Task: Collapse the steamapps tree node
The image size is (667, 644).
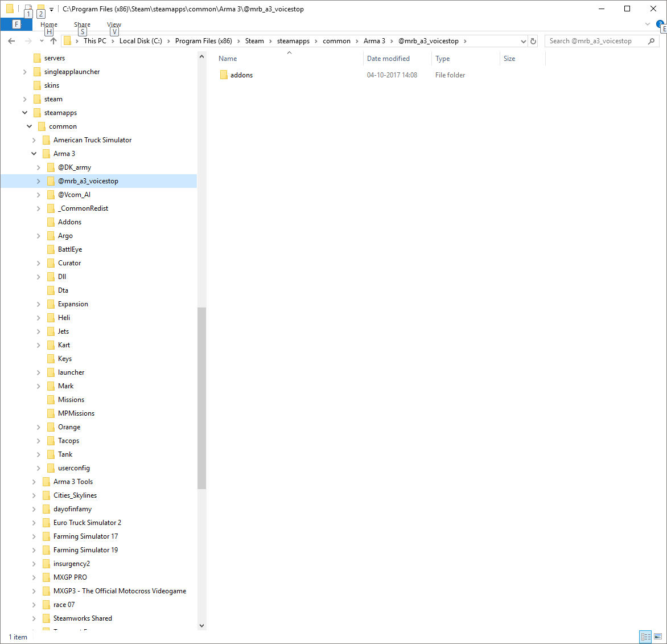Action: (x=24, y=112)
